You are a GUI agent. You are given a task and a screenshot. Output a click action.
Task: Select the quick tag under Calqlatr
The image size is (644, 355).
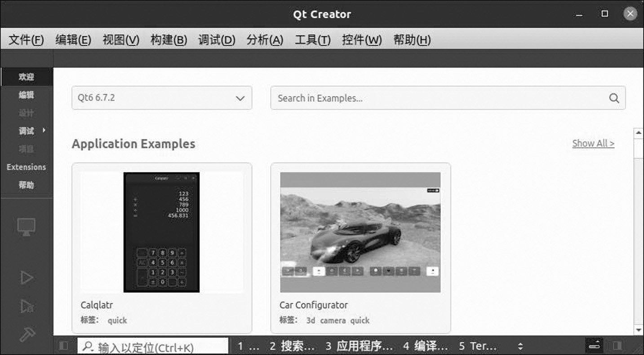coord(117,320)
